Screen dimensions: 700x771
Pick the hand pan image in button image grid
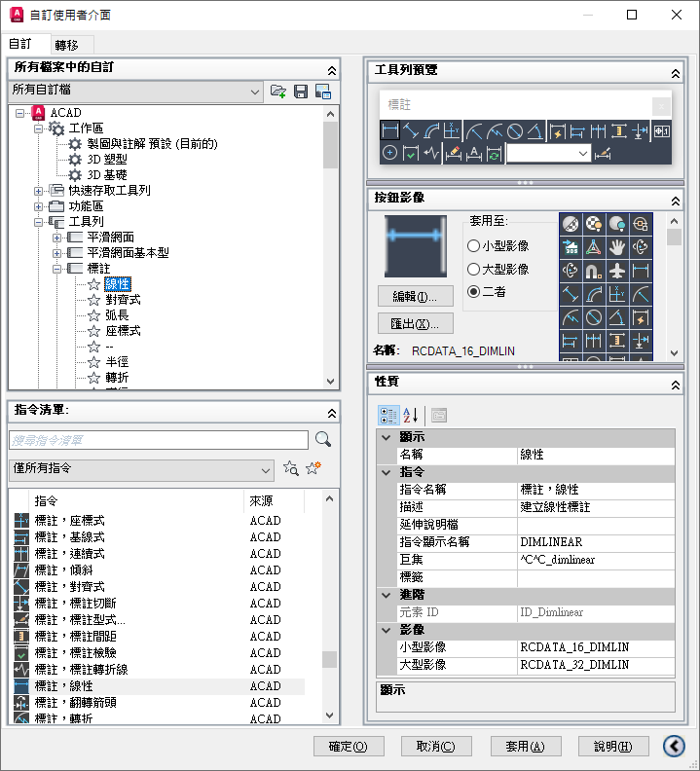pos(617,247)
